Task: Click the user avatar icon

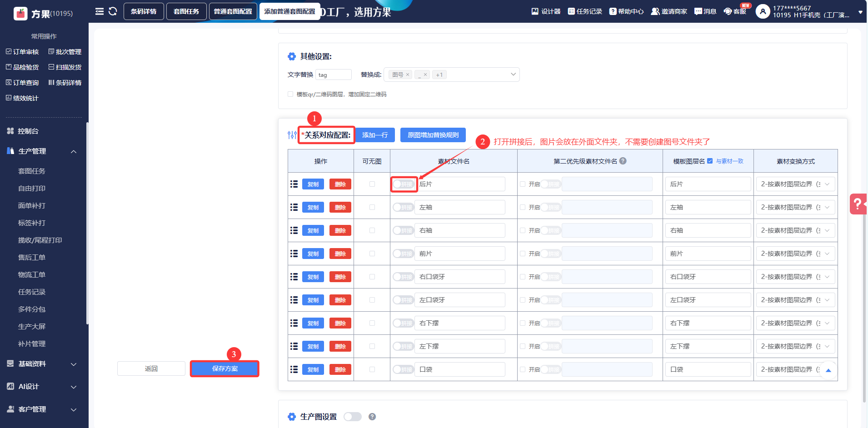Action: [x=763, y=11]
